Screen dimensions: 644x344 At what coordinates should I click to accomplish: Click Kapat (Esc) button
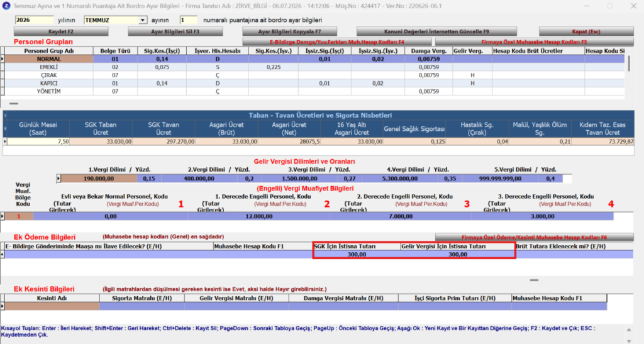click(x=586, y=31)
